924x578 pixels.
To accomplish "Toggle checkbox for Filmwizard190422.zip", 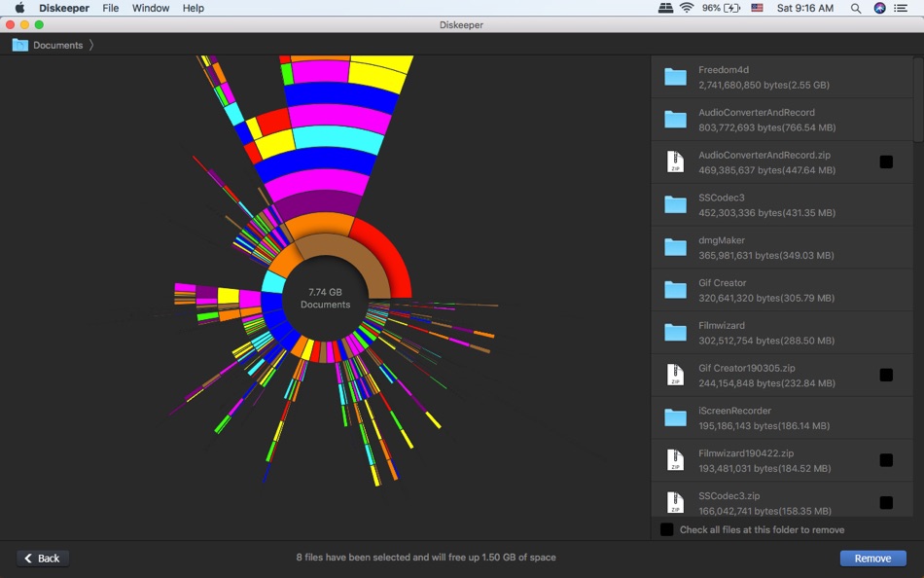I will tap(886, 460).
